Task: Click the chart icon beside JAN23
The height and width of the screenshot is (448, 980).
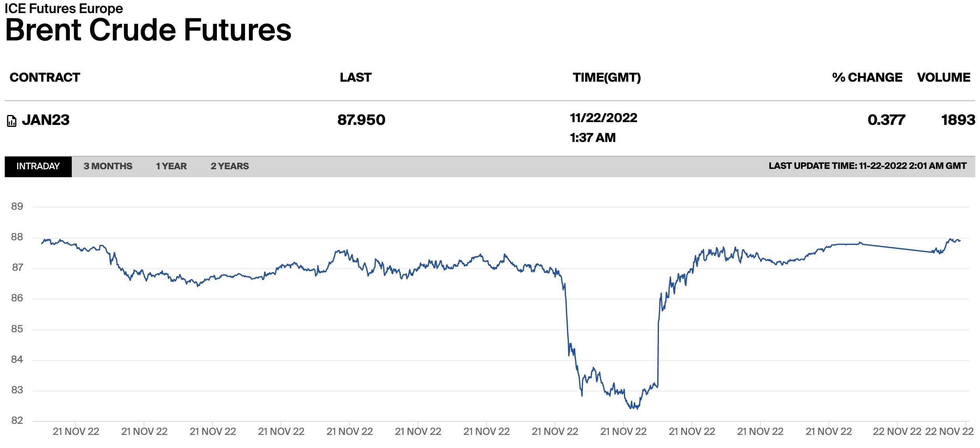Action: (11, 121)
